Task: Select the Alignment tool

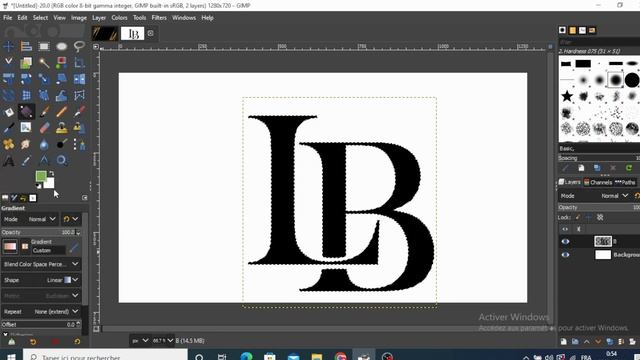Action: point(26,46)
